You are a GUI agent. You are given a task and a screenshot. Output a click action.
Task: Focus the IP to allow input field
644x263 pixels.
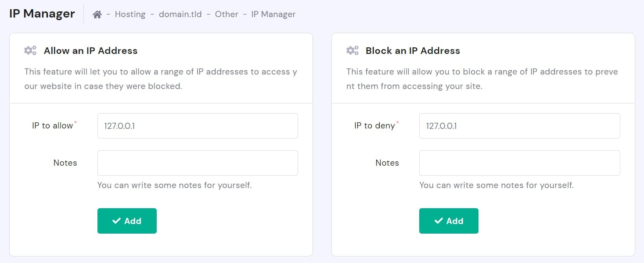(x=198, y=126)
